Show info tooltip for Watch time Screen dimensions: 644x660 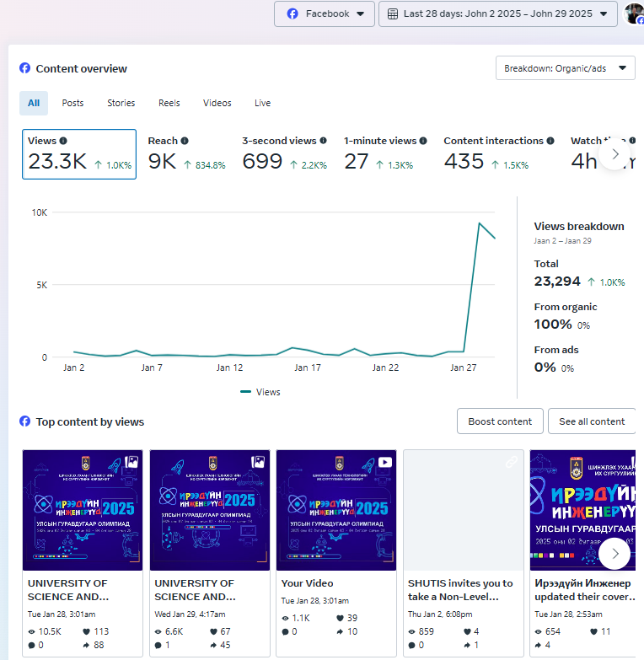pos(632,141)
